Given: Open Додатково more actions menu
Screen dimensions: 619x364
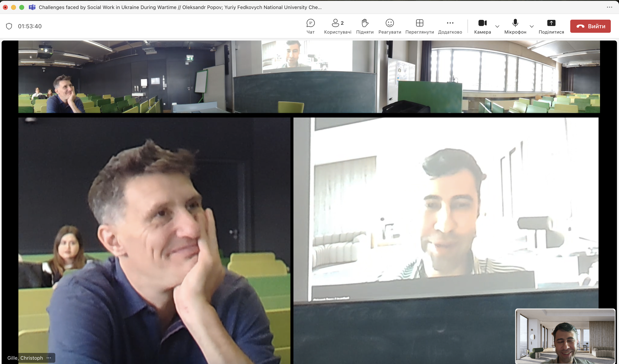Looking at the screenshot, I should [x=450, y=26].
